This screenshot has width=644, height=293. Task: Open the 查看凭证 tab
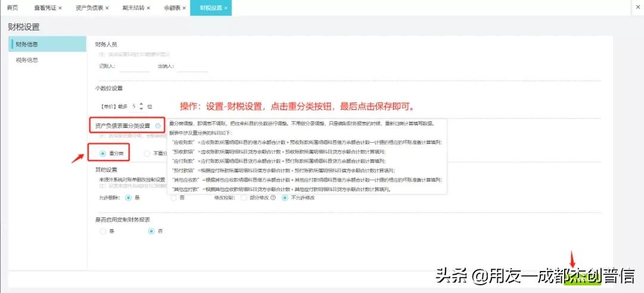click(x=45, y=8)
